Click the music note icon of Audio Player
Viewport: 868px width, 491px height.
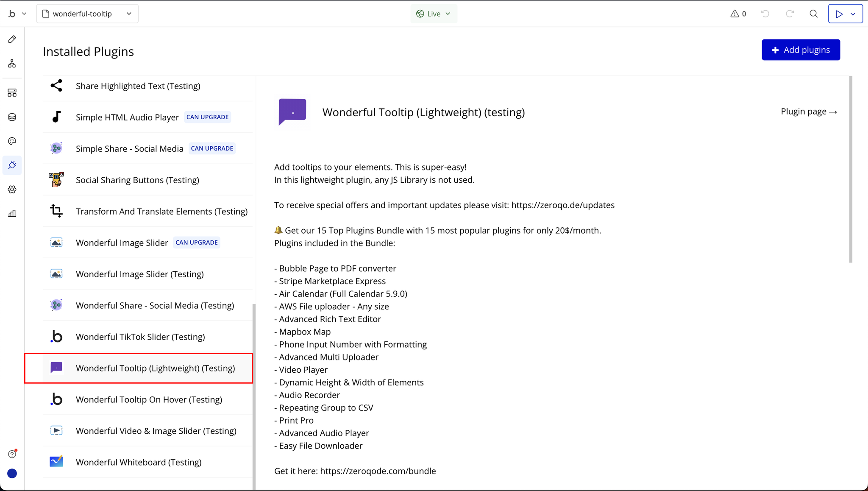point(56,117)
